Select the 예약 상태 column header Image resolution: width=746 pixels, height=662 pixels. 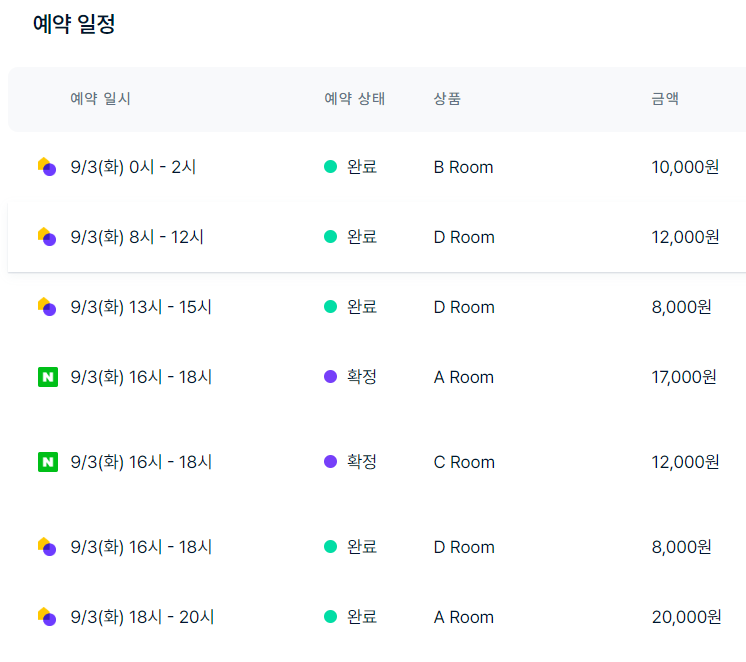click(354, 99)
